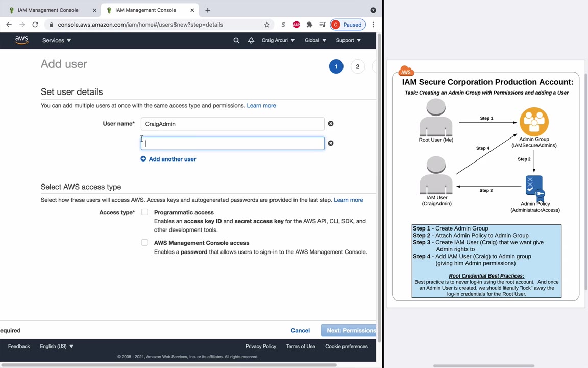Click the IAM User CraigAdmin figure in diagram
The height and width of the screenshot is (368, 588).
point(436,175)
